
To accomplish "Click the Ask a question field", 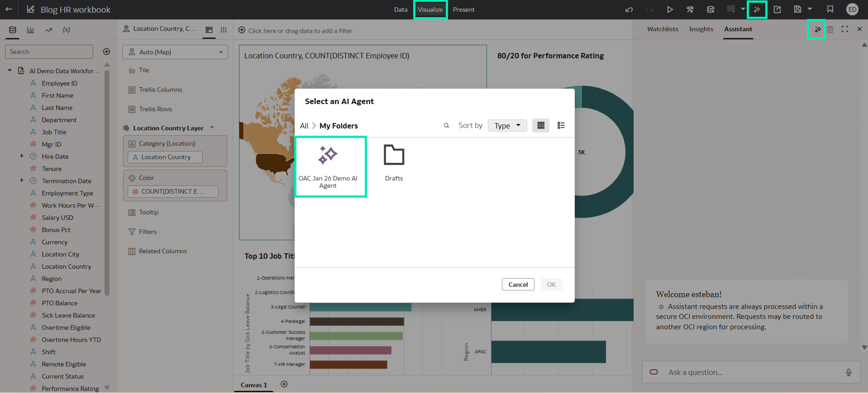I will (751, 372).
